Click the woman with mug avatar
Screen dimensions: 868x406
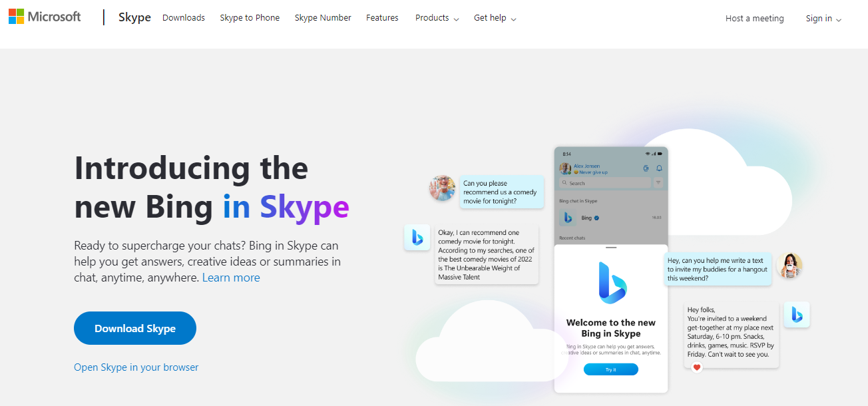[789, 266]
